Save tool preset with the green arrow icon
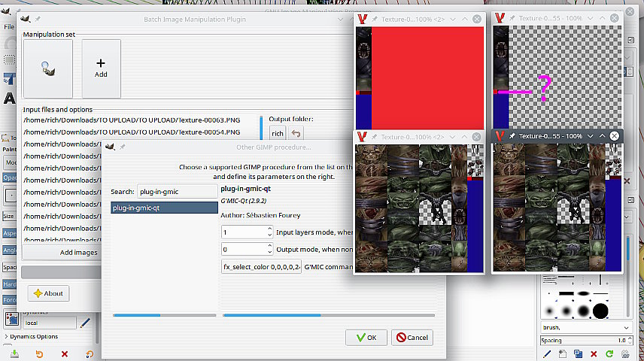The height and width of the screenshot is (361, 644). pos(14,353)
